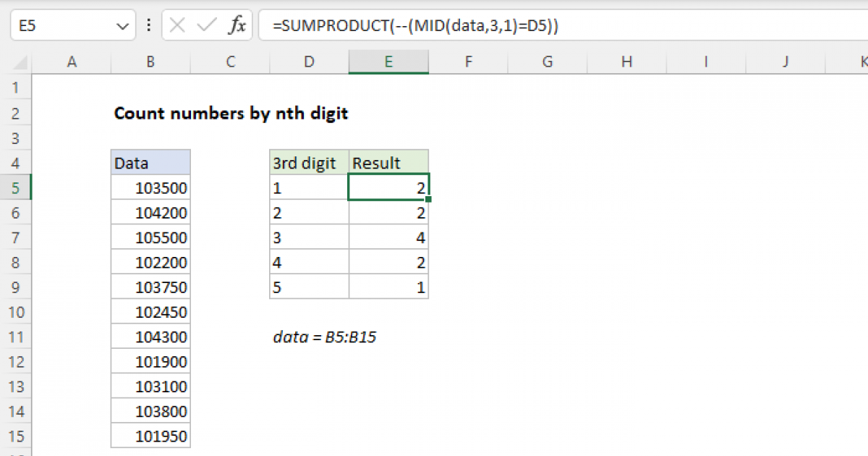This screenshot has height=456, width=868.
Task: Select column E header
Action: 388,62
